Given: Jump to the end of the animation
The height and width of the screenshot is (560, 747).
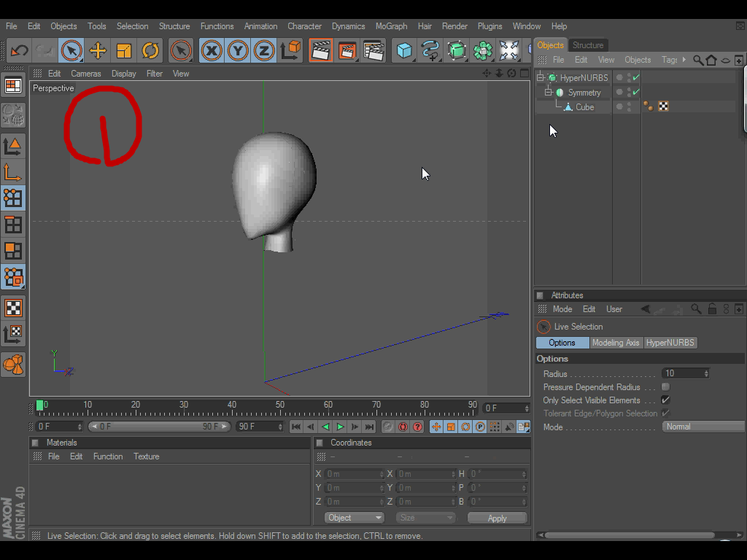Looking at the screenshot, I should click(x=369, y=427).
